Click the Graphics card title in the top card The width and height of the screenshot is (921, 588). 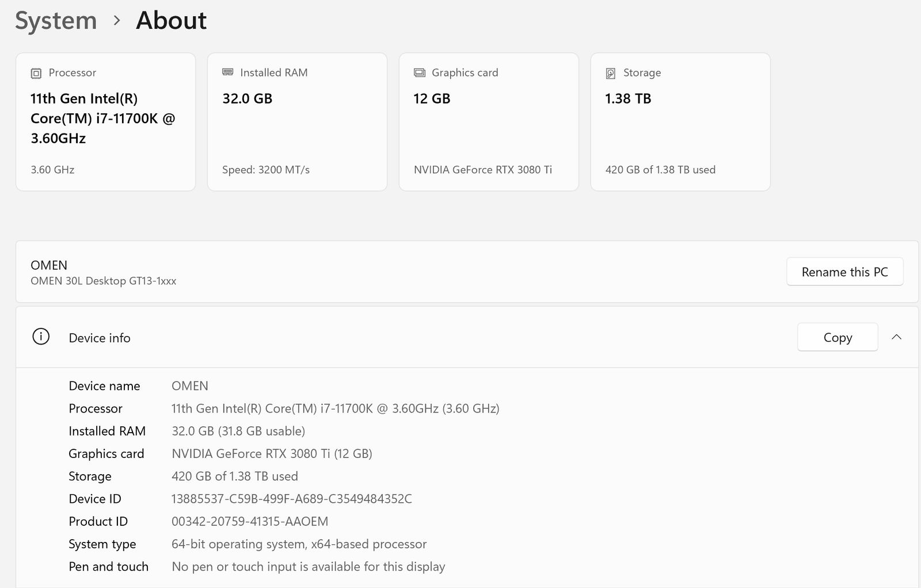pos(465,72)
